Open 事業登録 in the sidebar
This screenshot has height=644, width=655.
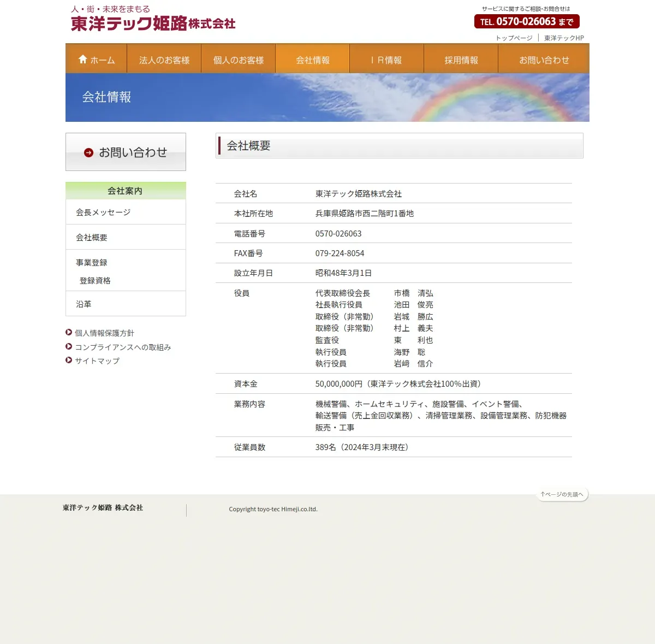tap(92, 262)
